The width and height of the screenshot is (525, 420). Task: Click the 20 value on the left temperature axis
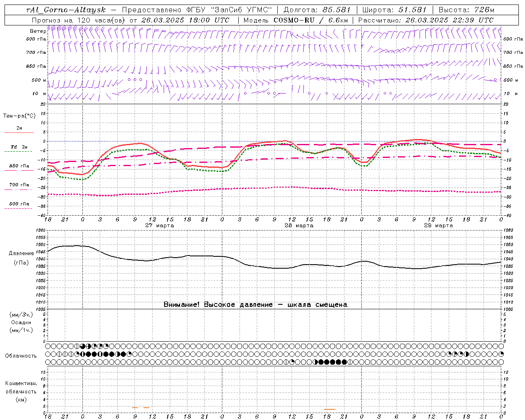tap(43, 104)
